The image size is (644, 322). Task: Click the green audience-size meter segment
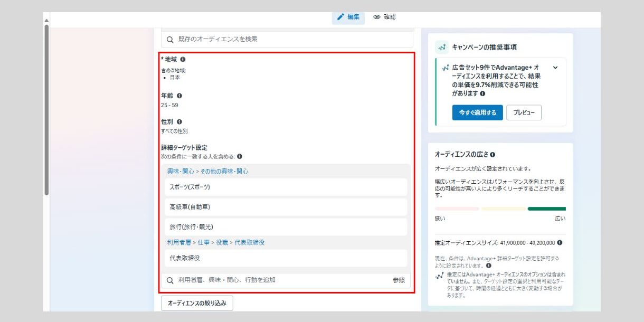[546, 209]
